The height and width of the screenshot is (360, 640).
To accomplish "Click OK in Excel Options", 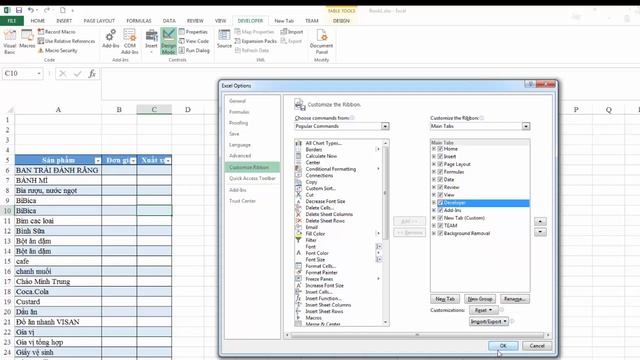I will 503,346.
